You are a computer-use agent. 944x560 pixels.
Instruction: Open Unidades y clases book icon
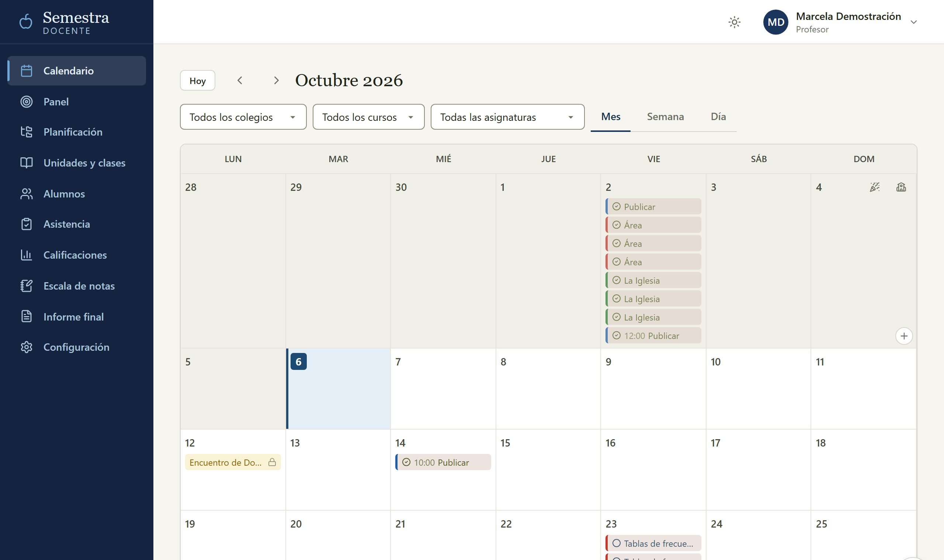tap(27, 162)
